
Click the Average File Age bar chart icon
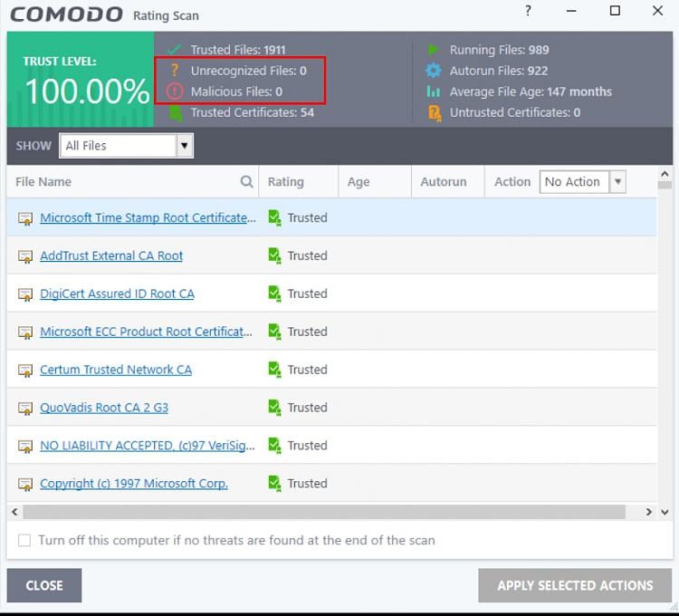433,91
